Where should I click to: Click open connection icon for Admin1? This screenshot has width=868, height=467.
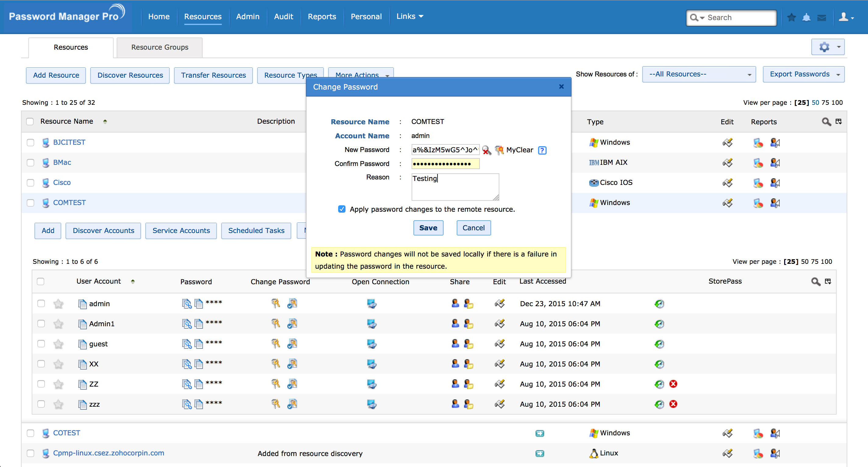point(371,324)
